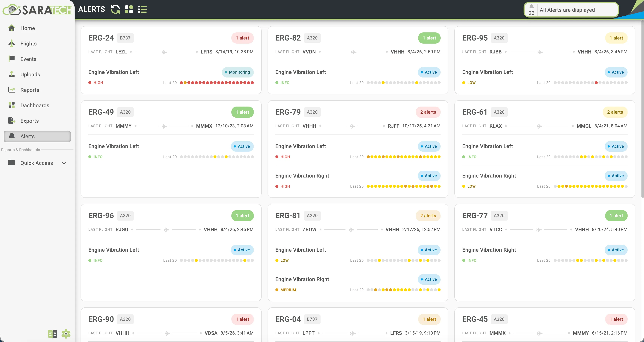Image resolution: width=644 pixels, height=342 pixels.
Task: Click ERG-82 Active status pill
Action: click(x=429, y=72)
